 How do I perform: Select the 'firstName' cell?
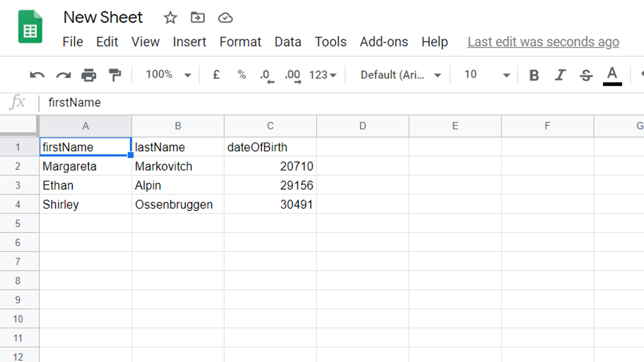point(86,147)
